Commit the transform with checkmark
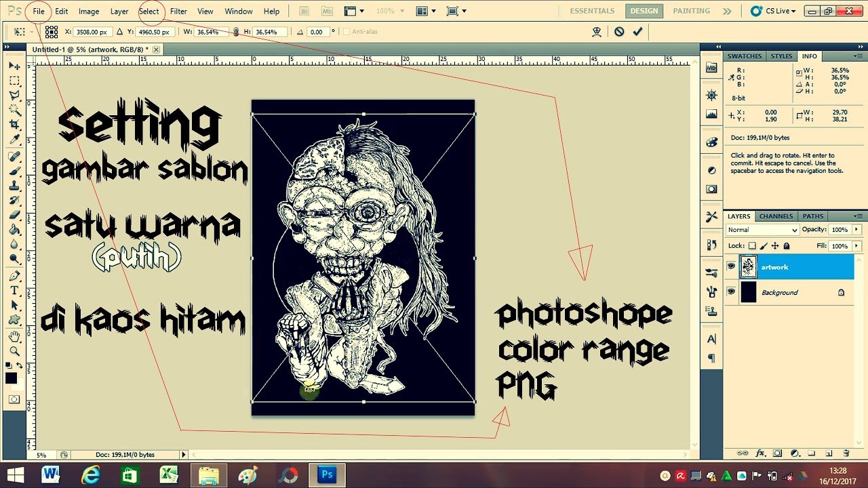 pyautogui.click(x=637, y=31)
